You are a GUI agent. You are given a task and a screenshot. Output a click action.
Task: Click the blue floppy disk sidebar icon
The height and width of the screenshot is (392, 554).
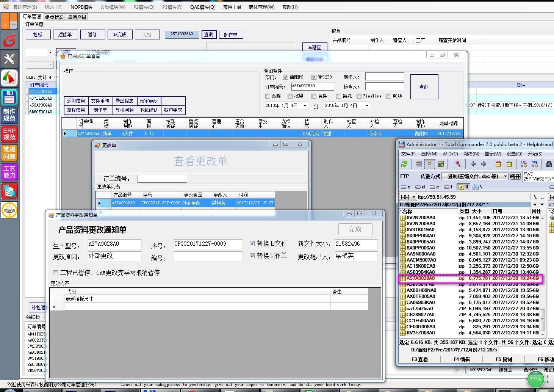pos(9,97)
